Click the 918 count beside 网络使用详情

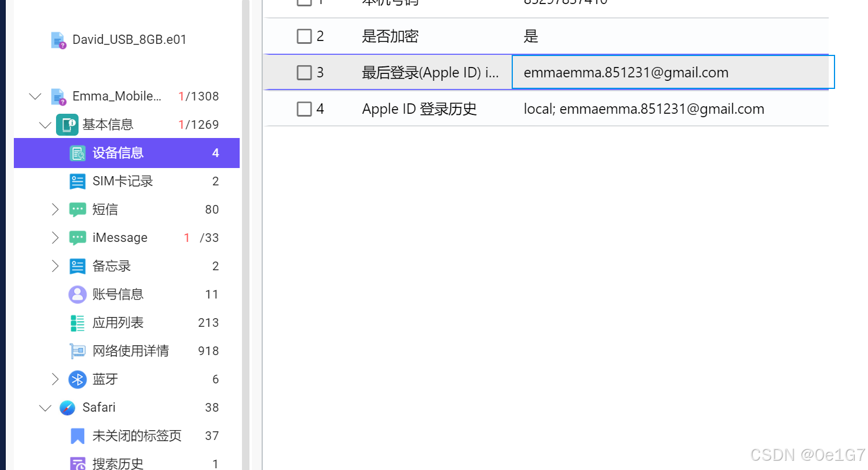click(208, 351)
